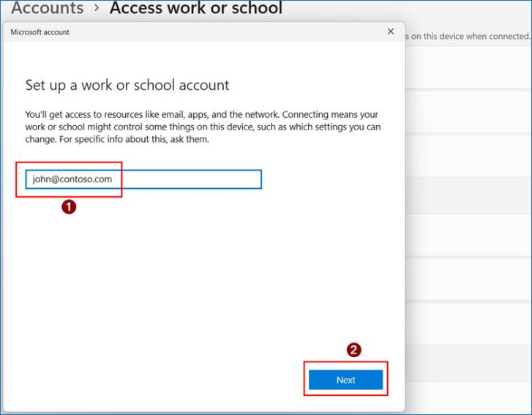Click the 'Microsoft account' dialog title text
Image resolution: width=532 pixels, height=415 pixels.
pyautogui.click(x=40, y=32)
